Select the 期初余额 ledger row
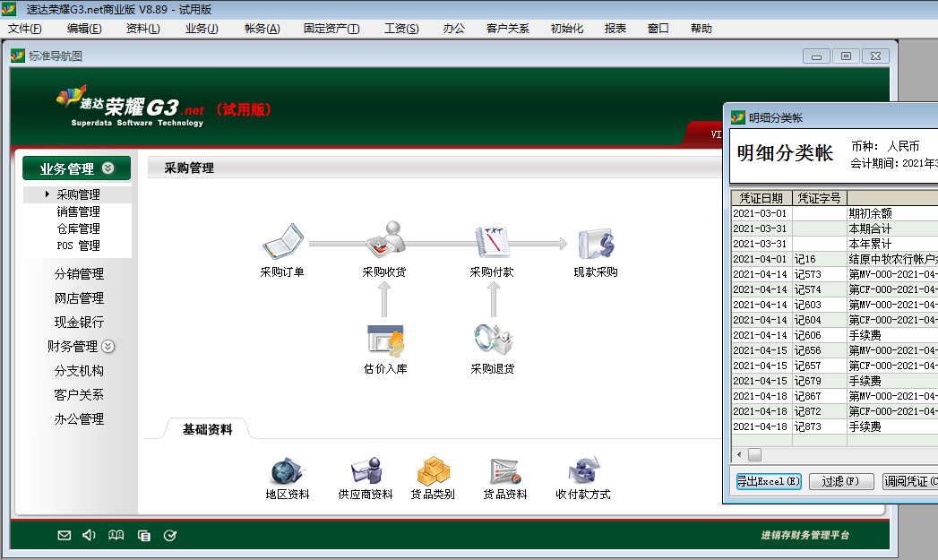Screen dimensions: 938x560 [x=834, y=213]
